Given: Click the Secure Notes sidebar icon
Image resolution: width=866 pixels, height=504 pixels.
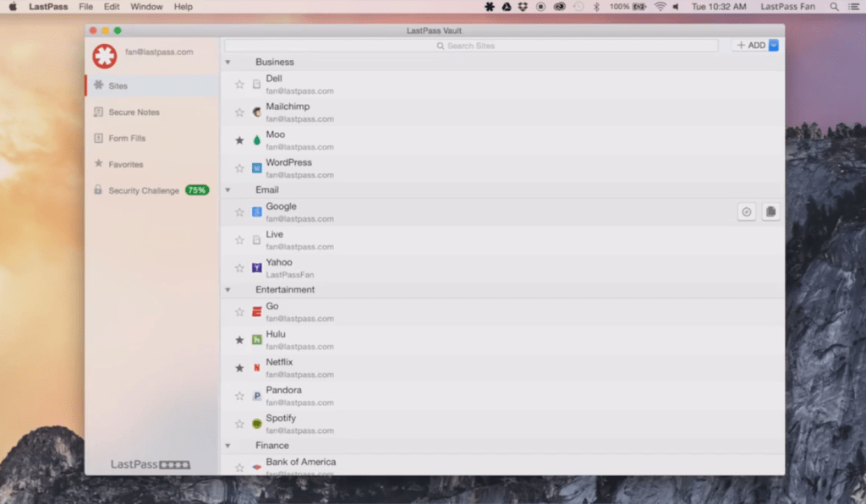Looking at the screenshot, I should 98,112.
